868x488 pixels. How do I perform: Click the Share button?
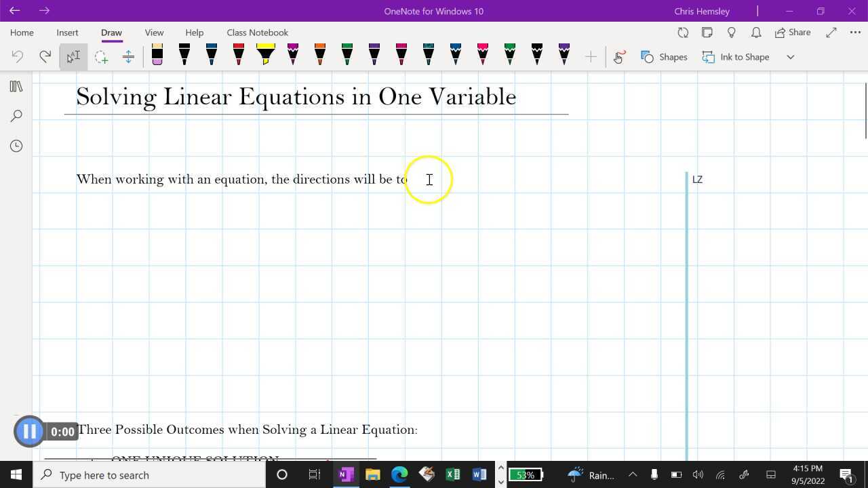click(793, 32)
